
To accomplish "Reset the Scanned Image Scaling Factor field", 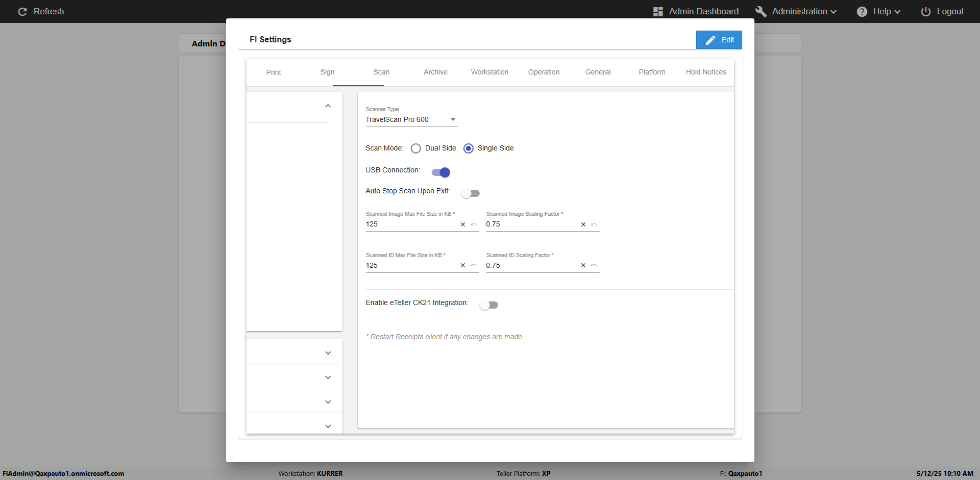I will pyautogui.click(x=594, y=224).
